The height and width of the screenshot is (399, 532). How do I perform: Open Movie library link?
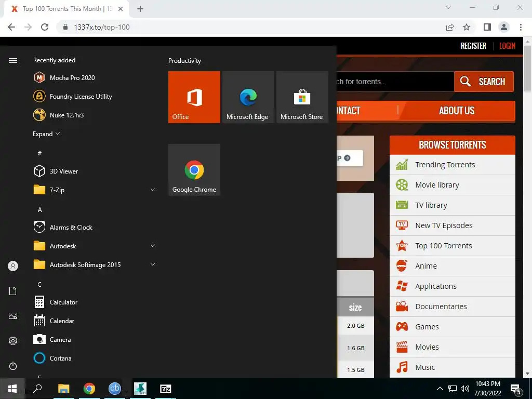coord(453,185)
